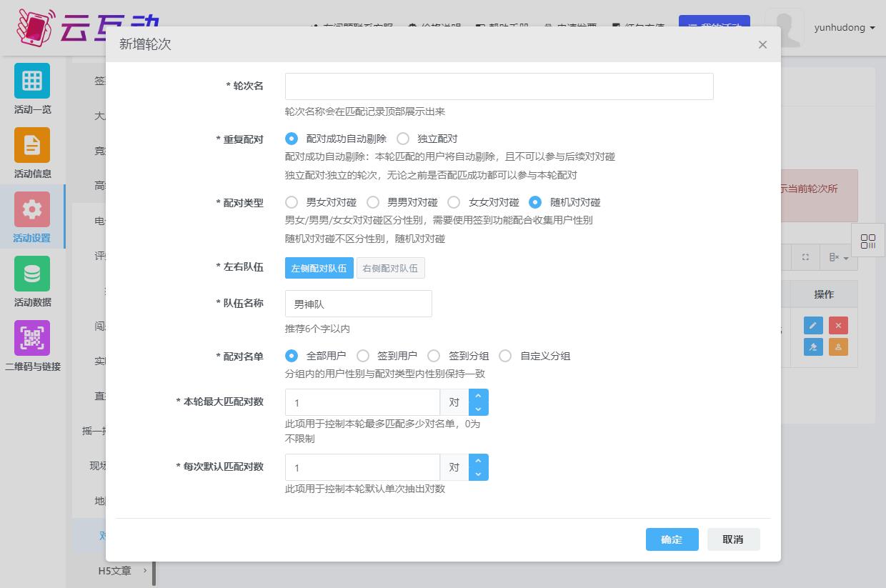Click the 活动信息 document icon
Viewport: 886px width, 588px height.
coord(32,145)
